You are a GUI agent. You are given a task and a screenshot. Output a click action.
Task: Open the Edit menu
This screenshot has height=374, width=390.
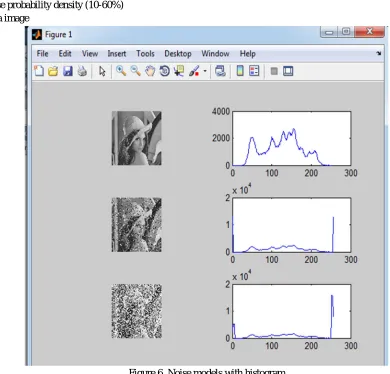(x=65, y=54)
